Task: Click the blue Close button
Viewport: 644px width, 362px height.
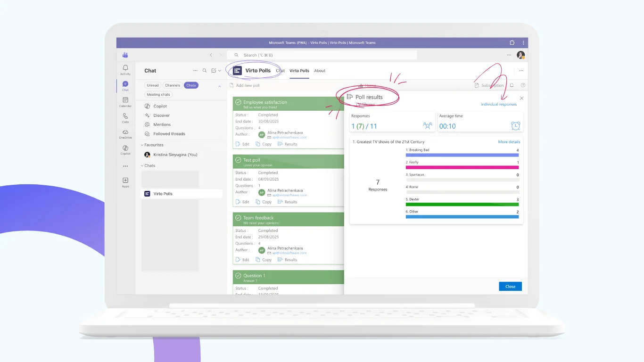Action: [510, 287]
